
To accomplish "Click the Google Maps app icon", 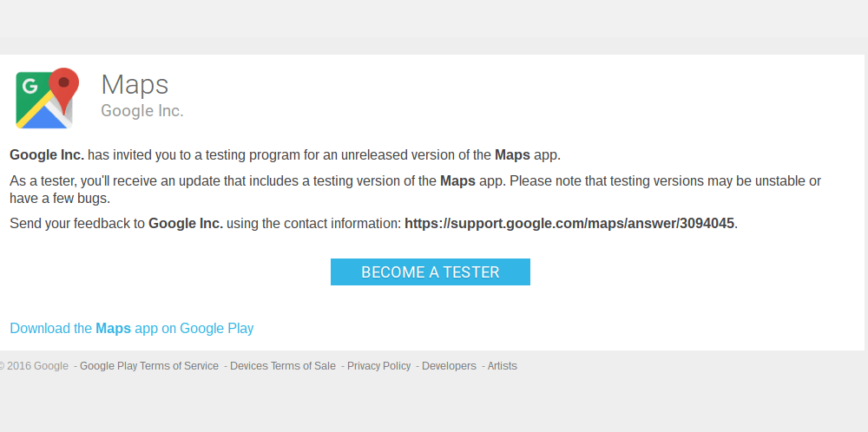I will point(47,98).
